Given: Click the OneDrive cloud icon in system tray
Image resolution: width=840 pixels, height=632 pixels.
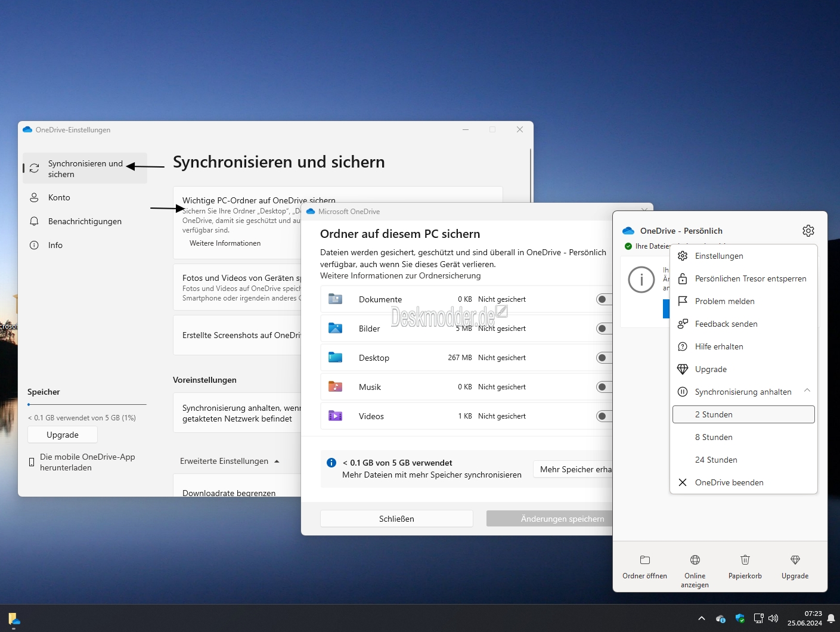Looking at the screenshot, I should pyautogui.click(x=720, y=619).
